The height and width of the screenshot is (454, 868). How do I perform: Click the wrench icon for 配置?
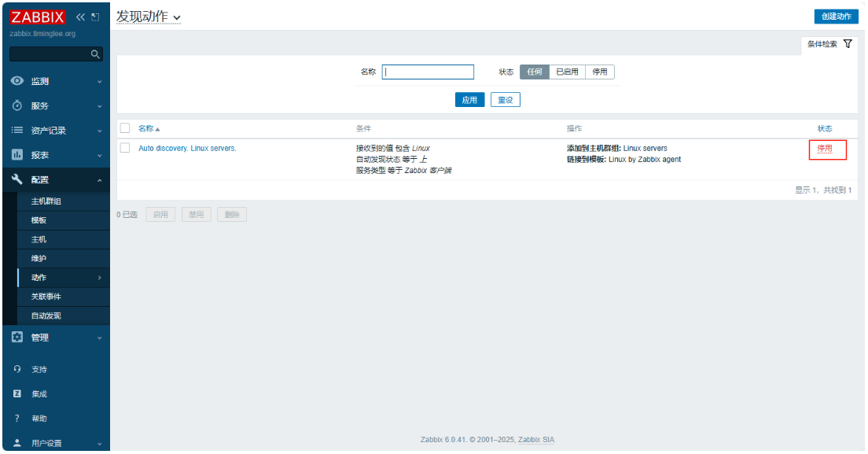(17, 179)
